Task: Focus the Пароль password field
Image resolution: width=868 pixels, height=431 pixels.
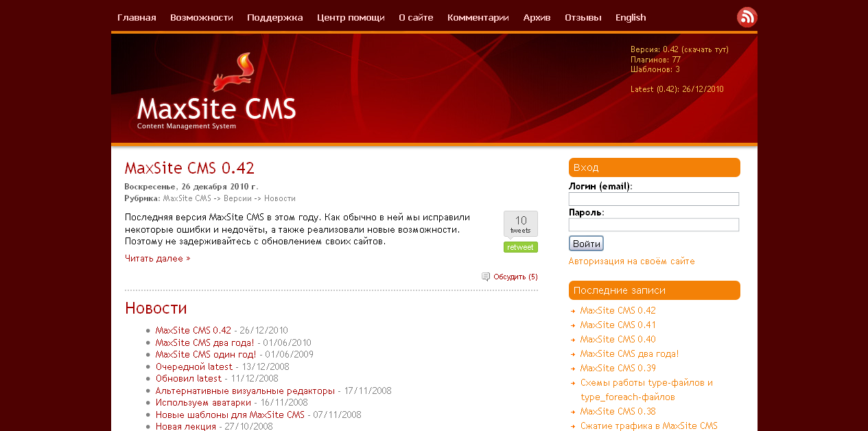Action: (x=653, y=224)
